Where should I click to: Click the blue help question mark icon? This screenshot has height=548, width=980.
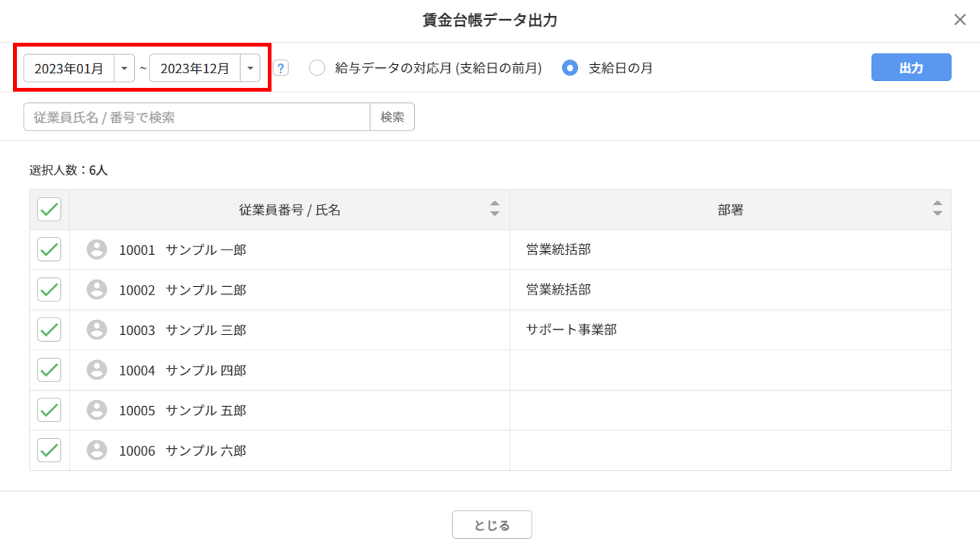click(x=281, y=68)
